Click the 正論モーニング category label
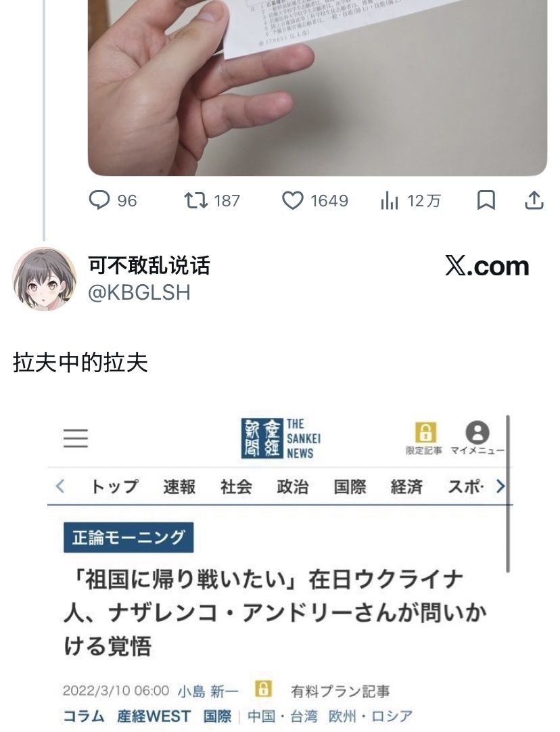The width and height of the screenshot is (560, 732). 129,537
